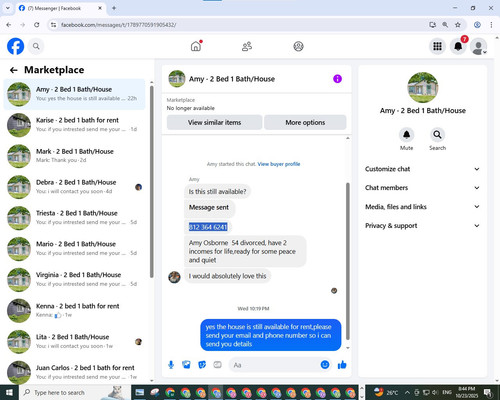Screen dimensions: 500x400
Task: Search in conversation using the magnifier icon
Action: [x=437, y=135]
